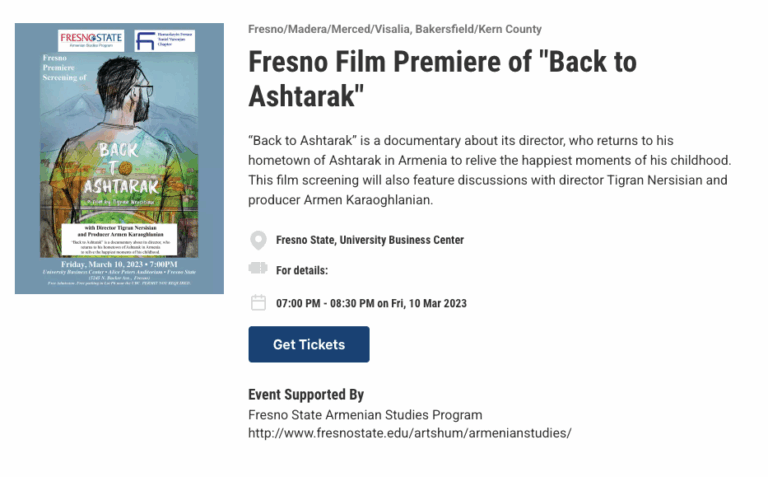Click the calendar icon next to event time

click(x=258, y=302)
